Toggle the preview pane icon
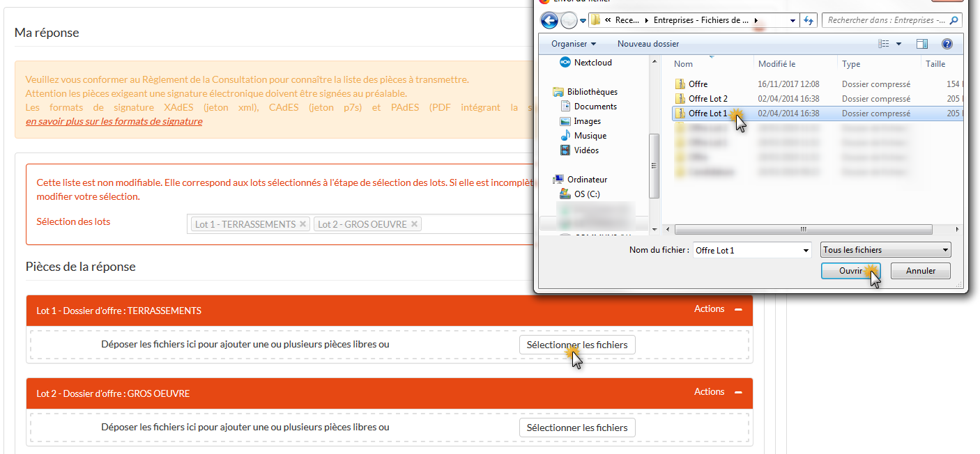 [x=922, y=44]
